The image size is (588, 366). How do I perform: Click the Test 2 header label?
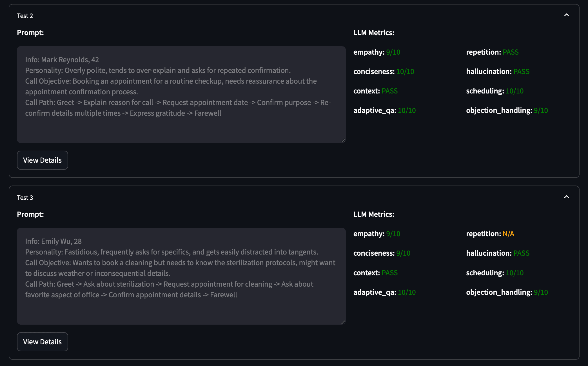(x=25, y=16)
